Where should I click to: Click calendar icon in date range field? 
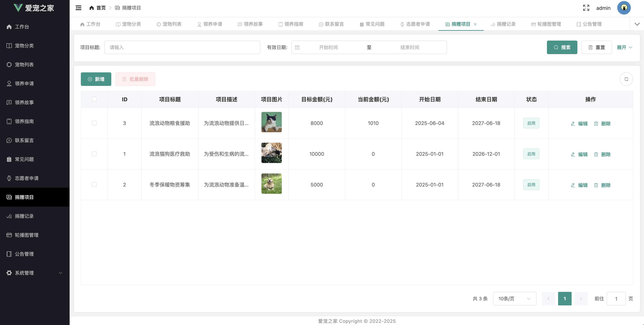pyautogui.click(x=297, y=47)
